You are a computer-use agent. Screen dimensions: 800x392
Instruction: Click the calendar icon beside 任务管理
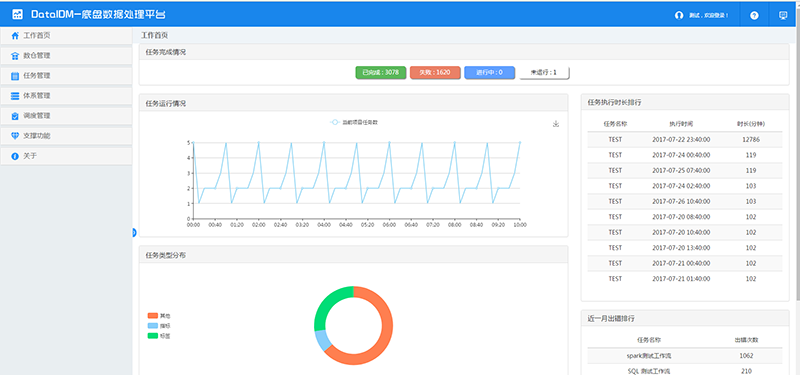pos(15,76)
